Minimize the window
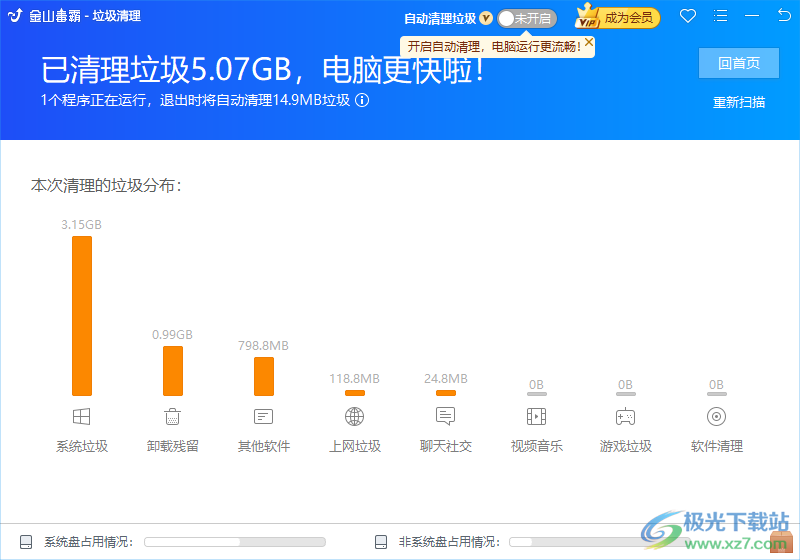This screenshot has height=560, width=800. pos(752,16)
